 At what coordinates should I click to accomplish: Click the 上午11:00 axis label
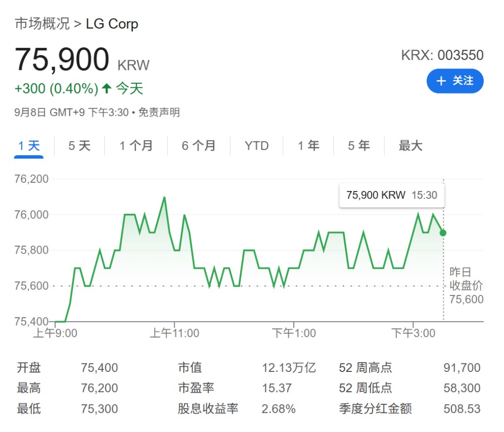[175, 333]
